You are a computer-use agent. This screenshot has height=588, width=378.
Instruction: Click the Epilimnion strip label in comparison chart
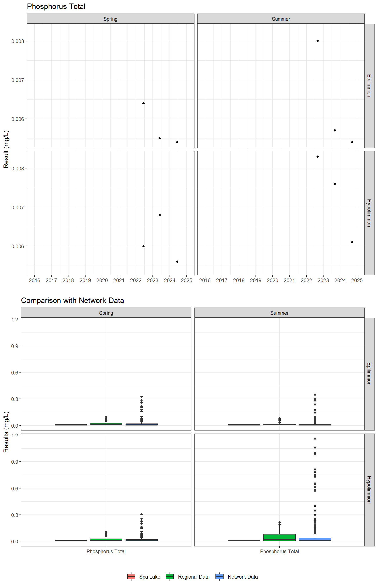pos(369,374)
